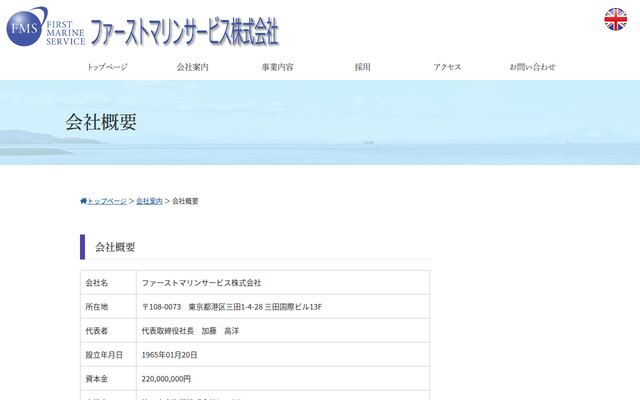
Task: Click the 220,000,000円 capital value cell
Action: (283, 379)
